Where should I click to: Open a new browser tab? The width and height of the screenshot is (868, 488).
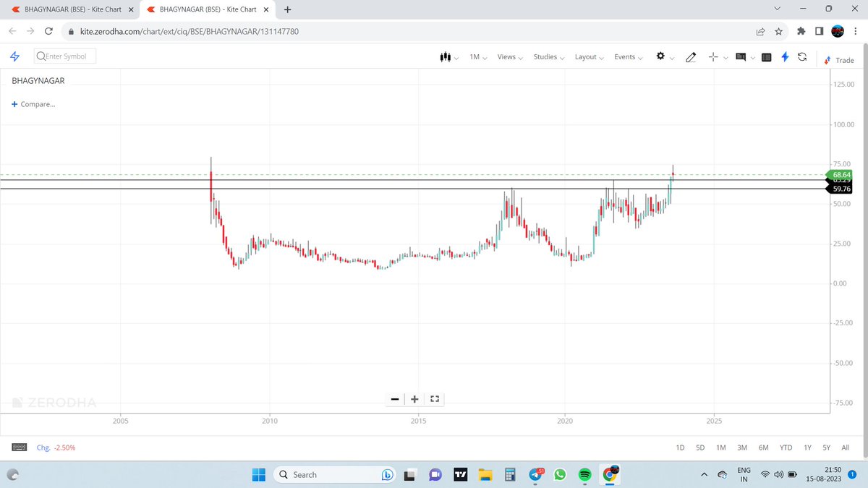(x=288, y=9)
